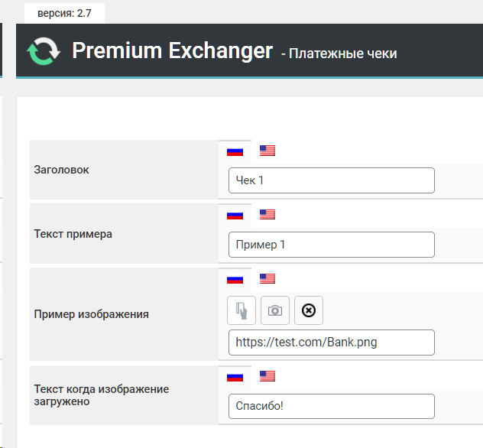
Task: Focus the Текст примера input field
Action: (331, 245)
